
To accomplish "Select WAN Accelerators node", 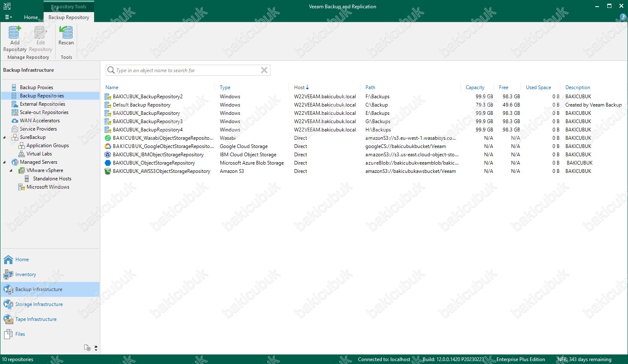I will pos(40,121).
